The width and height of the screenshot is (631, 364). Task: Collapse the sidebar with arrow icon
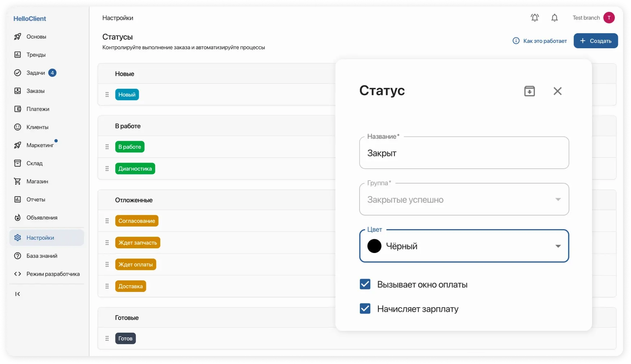(17, 294)
